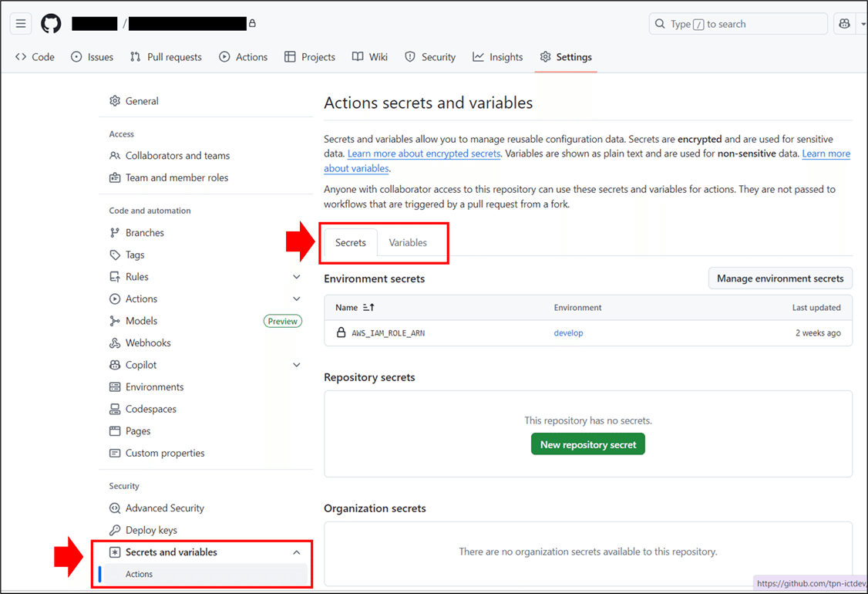This screenshot has height=594, width=868.
Task: Select Branches under Code and automation
Action: coord(144,232)
